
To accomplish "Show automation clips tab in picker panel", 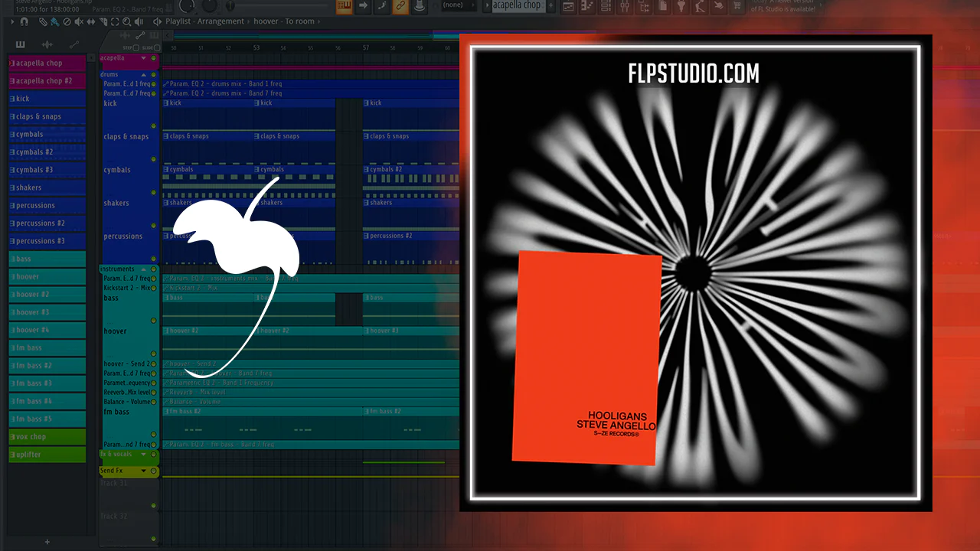I will 74,44.
